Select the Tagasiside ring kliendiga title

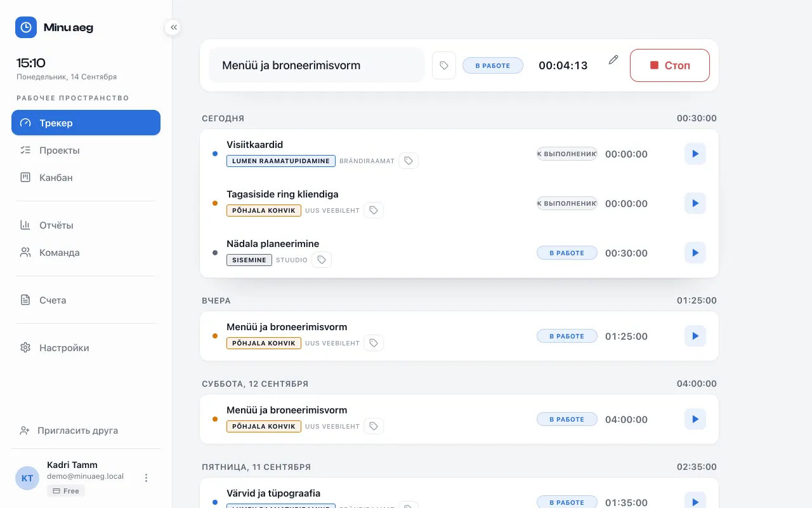coord(282,194)
